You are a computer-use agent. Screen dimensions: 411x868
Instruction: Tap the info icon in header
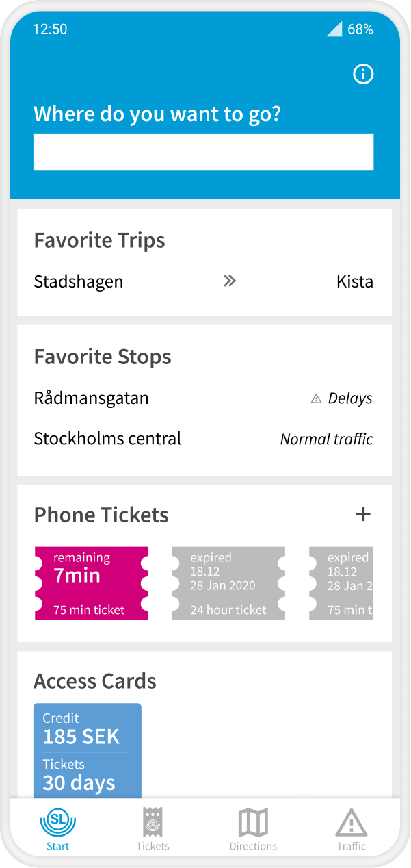pyautogui.click(x=363, y=74)
